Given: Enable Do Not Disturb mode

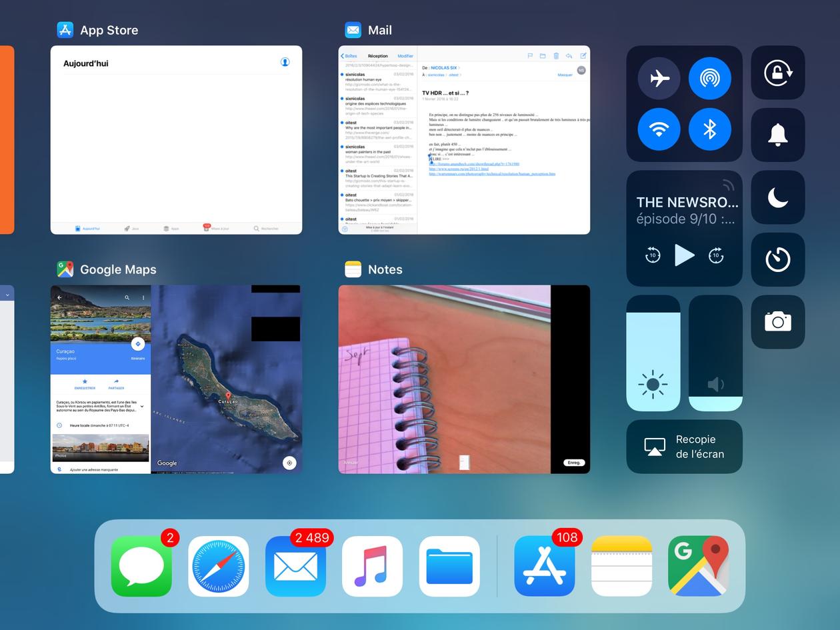Looking at the screenshot, I should coord(777,197).
